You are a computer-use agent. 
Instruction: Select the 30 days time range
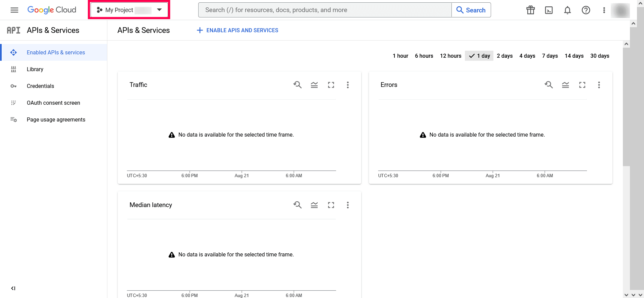click(x=600, y=56)
